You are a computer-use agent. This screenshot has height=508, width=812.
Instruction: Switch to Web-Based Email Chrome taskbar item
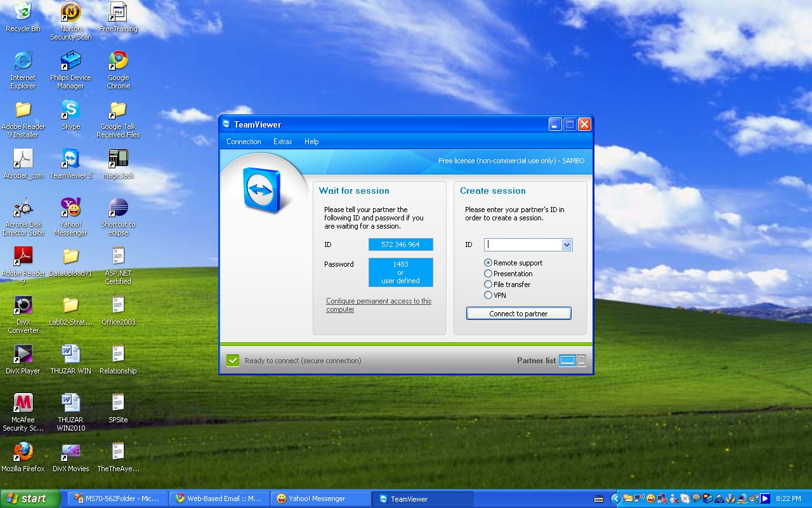click(219, 499)
